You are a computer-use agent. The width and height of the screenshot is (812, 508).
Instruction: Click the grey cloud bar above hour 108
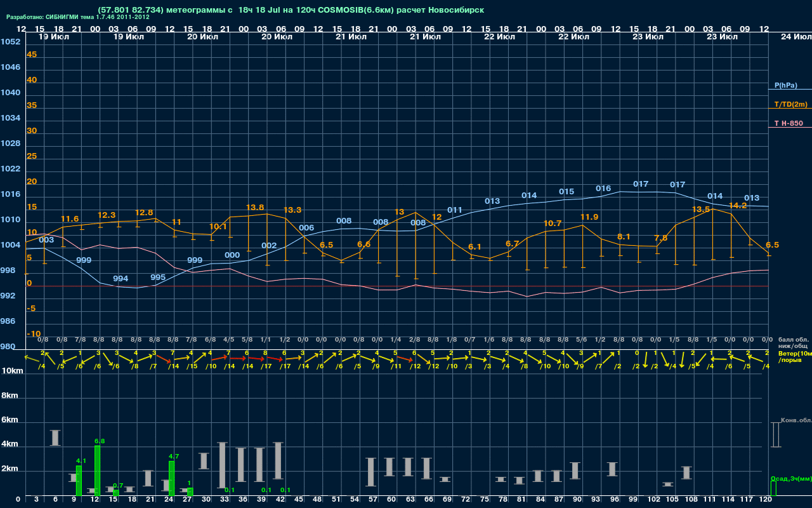pos(687,472)
